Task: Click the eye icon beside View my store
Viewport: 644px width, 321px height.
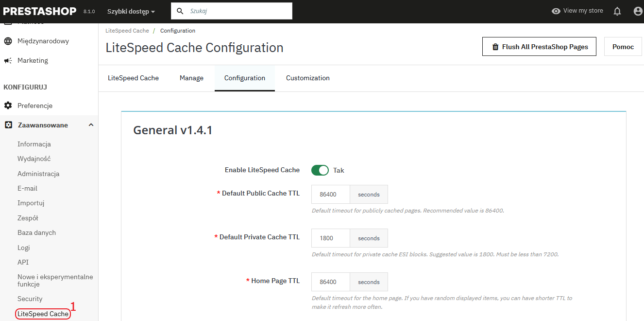Action: pyautogui.click(x=556, y=11)
